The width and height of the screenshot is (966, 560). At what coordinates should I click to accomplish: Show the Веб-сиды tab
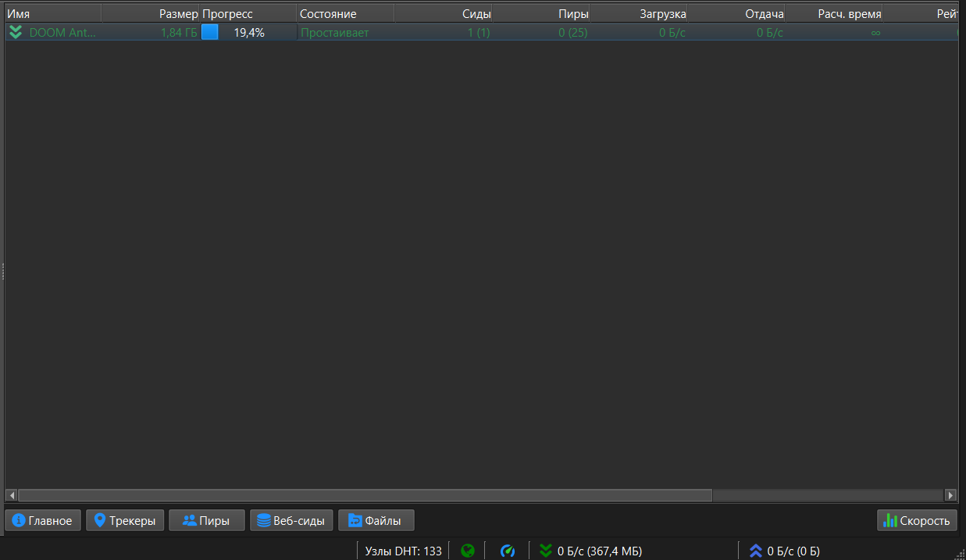pyautogui.click(x=291, y=520)
